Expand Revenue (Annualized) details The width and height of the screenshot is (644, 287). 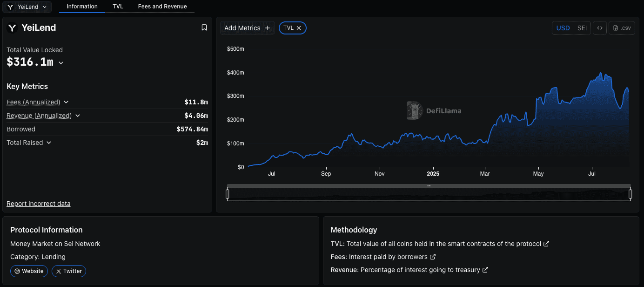click(x=78, y=116)
